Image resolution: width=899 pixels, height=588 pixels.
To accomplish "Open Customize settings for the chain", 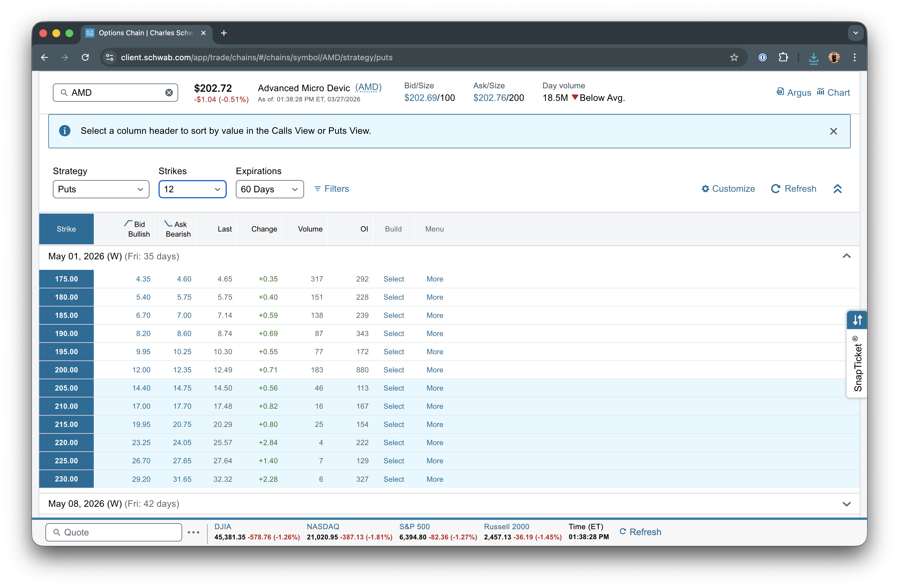I will click(x=728, y=189).
